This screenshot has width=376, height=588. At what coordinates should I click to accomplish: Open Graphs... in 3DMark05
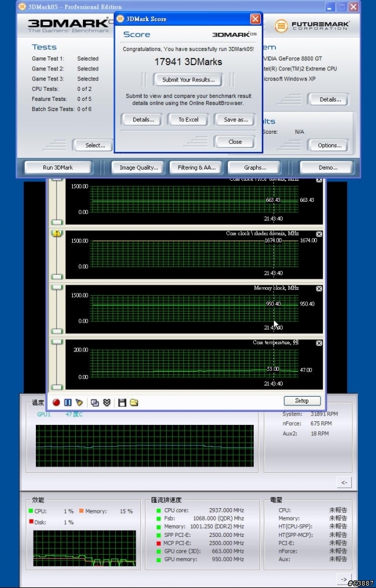pyautogui.click(x=255, y=168)
